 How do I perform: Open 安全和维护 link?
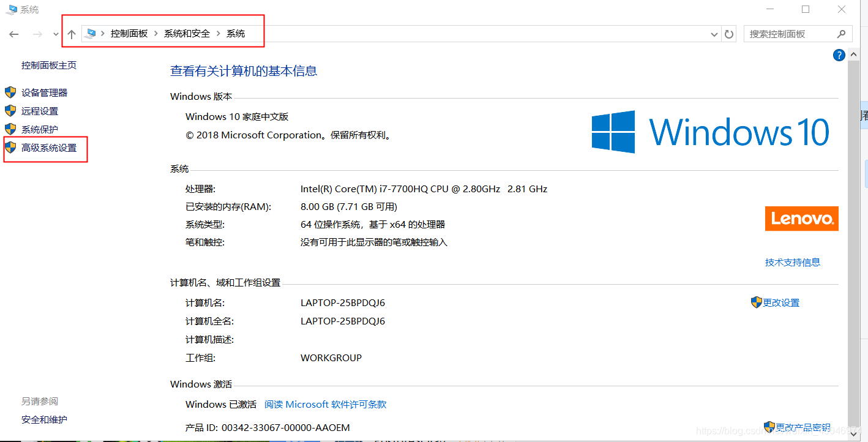coord(45,420)
